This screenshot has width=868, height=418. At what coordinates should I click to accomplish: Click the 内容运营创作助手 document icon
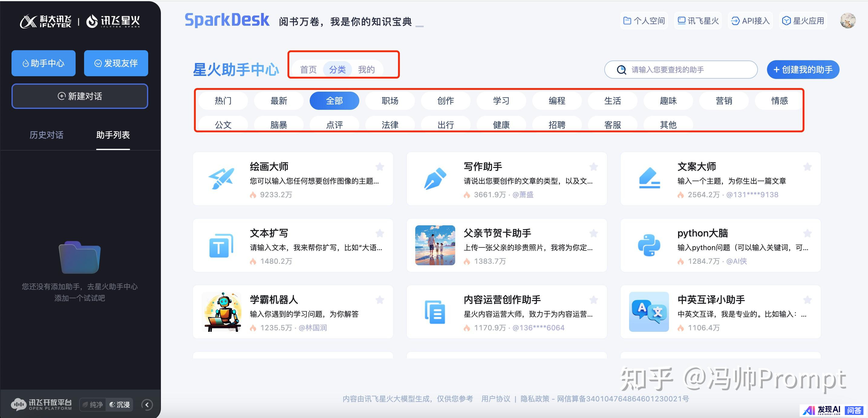click(x=435, y=312)
